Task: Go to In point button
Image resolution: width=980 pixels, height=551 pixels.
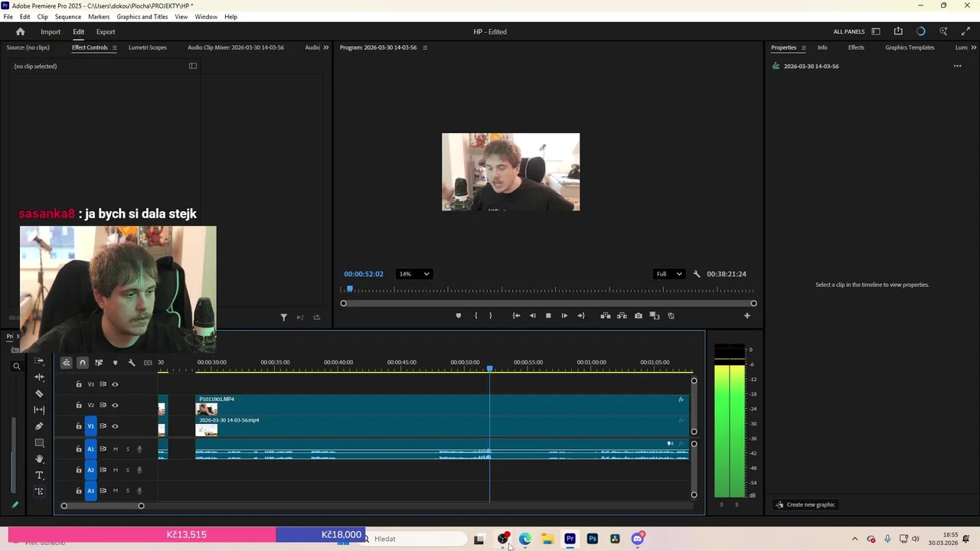Action: [516, 315]
